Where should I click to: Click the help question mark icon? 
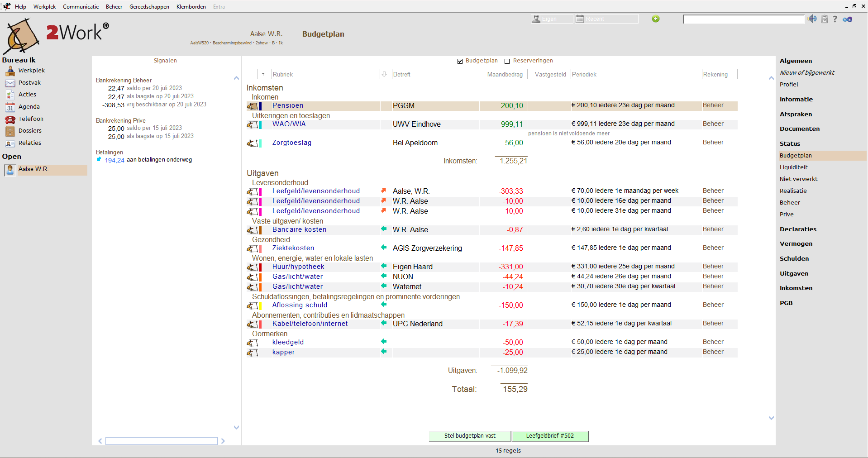[835, 19]
